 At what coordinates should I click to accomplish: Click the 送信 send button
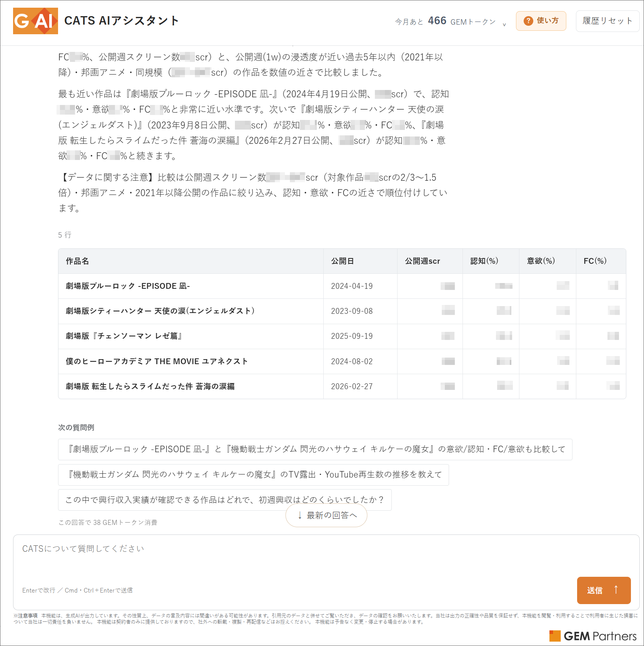point(604,590)
